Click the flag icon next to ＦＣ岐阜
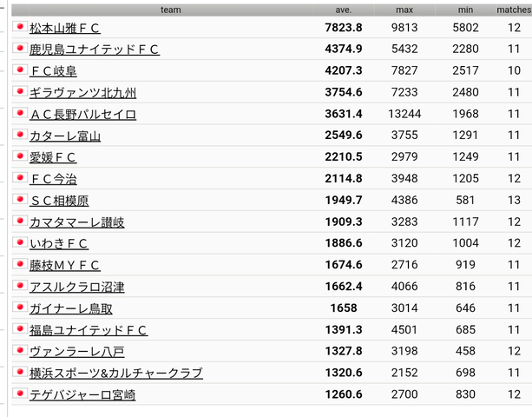 coord(20,70)
